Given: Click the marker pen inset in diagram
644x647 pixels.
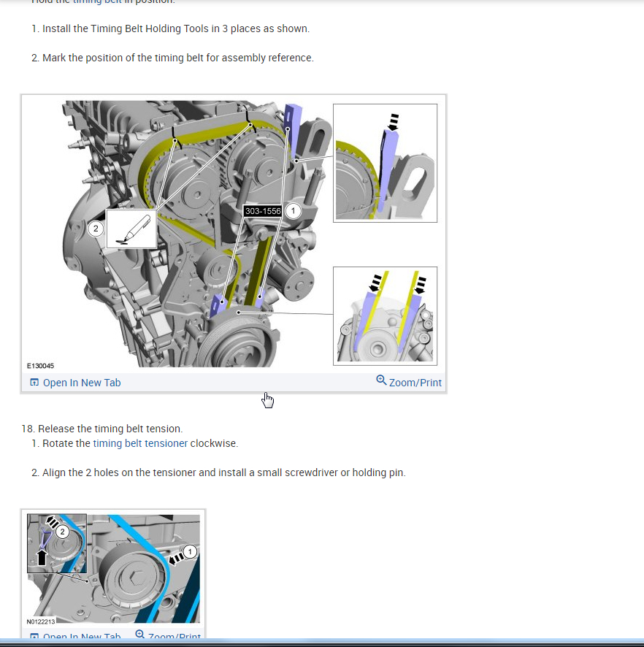Looking at the screenshot, I should [131, 229].
